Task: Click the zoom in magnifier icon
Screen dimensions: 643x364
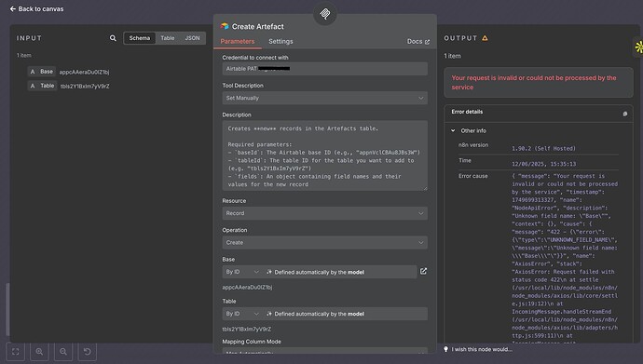Action: (39, 352)
